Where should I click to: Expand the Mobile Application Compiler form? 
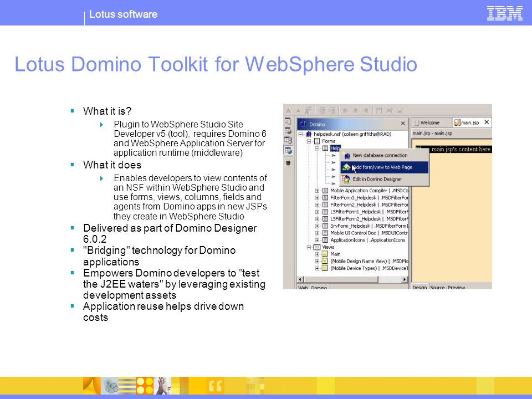(317, 191)
